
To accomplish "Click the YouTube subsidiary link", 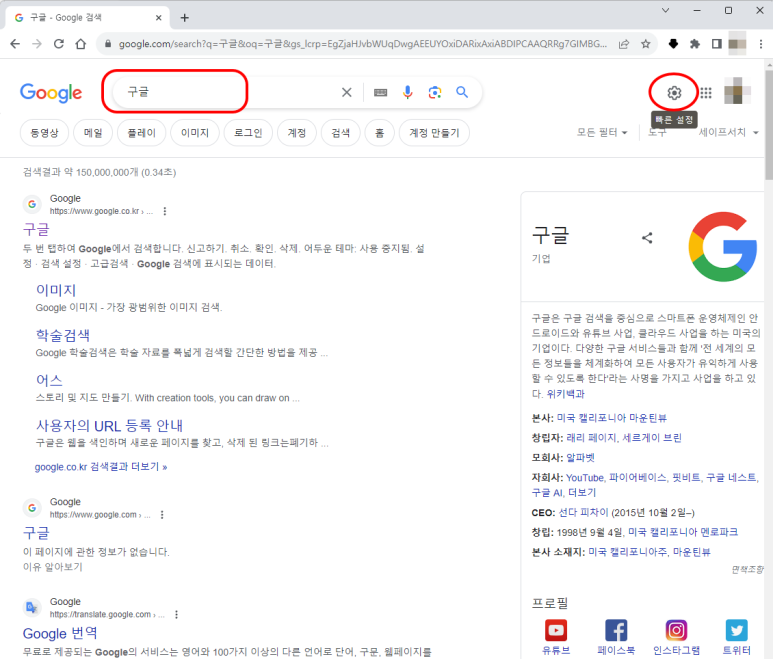I will coord(585,478).
